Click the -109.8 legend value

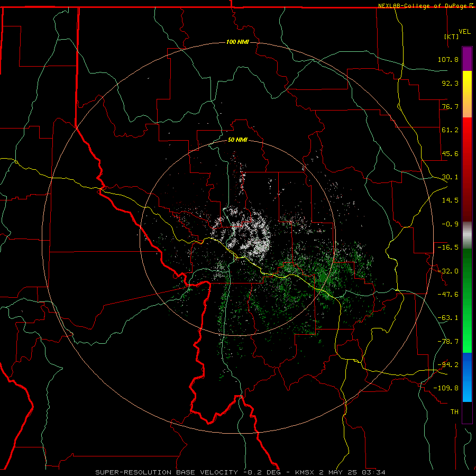click(x=446, y=388)
